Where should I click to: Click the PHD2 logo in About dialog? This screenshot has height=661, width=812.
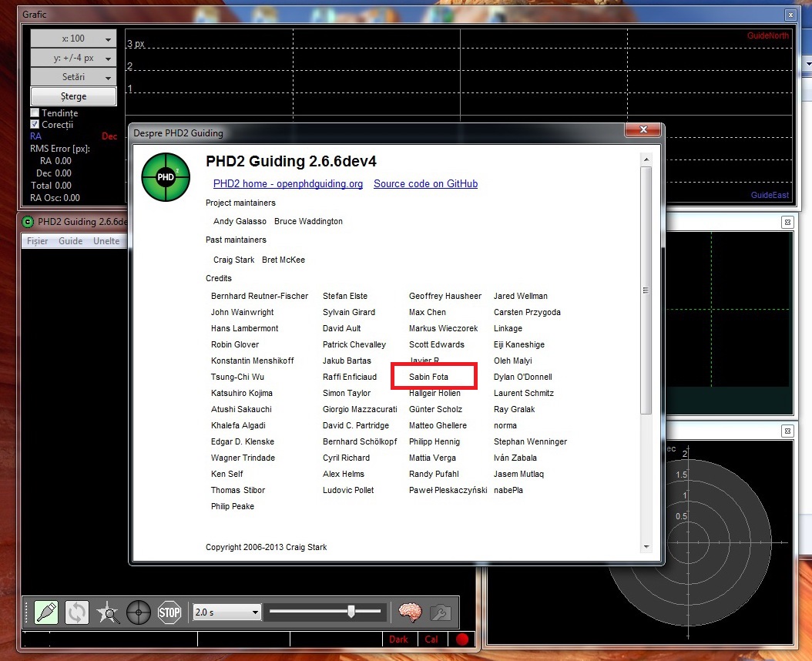click(166, 177)
